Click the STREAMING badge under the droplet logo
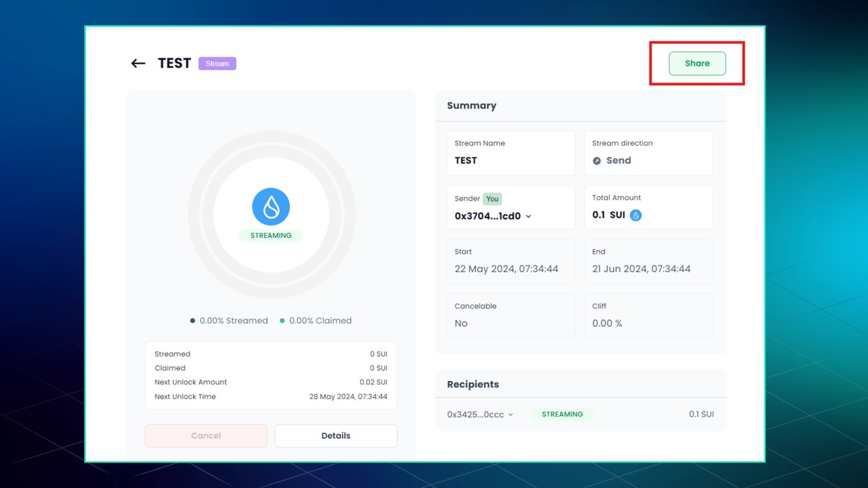Viewport: 868px width, 488px height. pyautogui.click(x=271, y=236)
